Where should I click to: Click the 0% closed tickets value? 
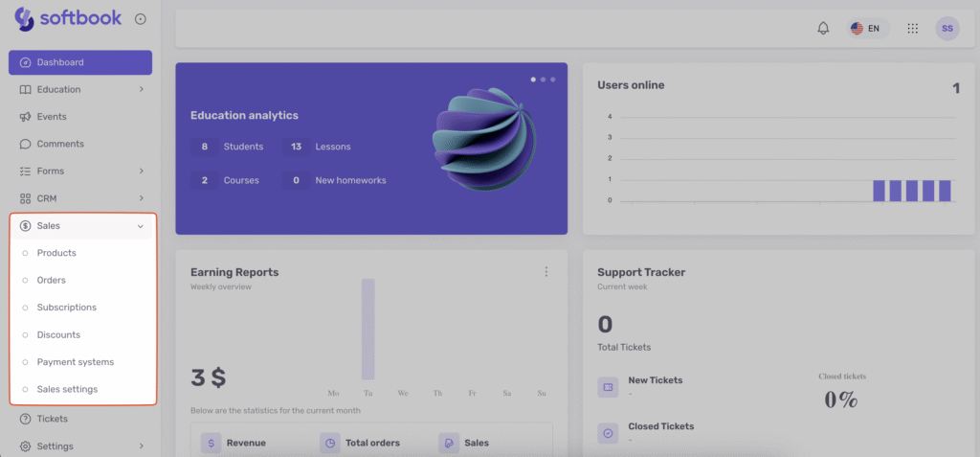point(841,400)
